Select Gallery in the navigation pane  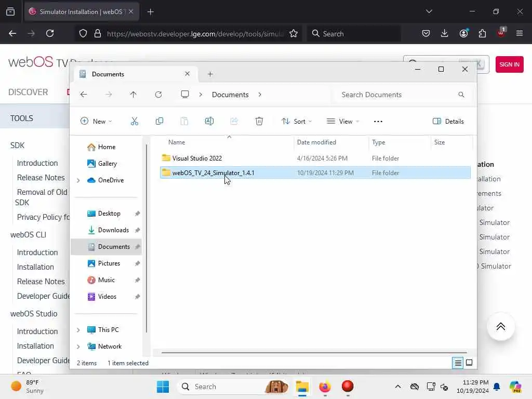(107, 164)
